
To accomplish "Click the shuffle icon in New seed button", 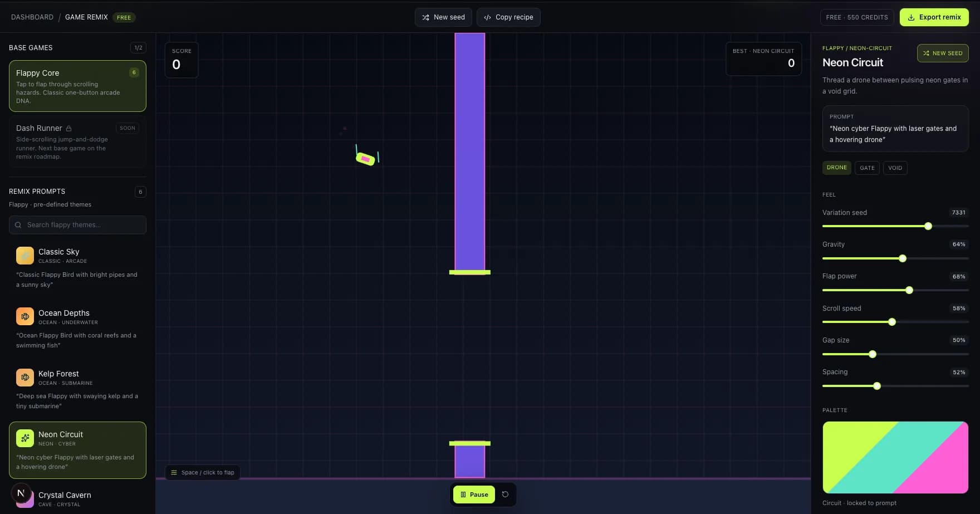I will pos(426,17).
